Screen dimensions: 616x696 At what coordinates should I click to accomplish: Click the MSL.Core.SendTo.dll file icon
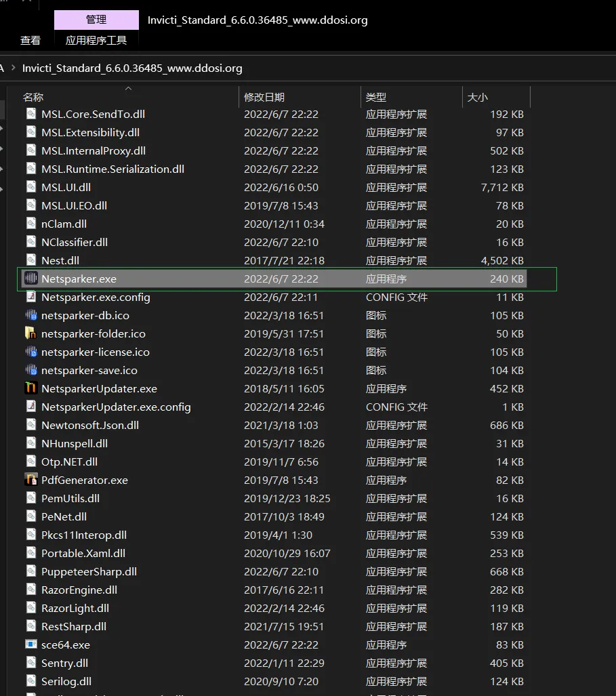click(x=31, y=114)
